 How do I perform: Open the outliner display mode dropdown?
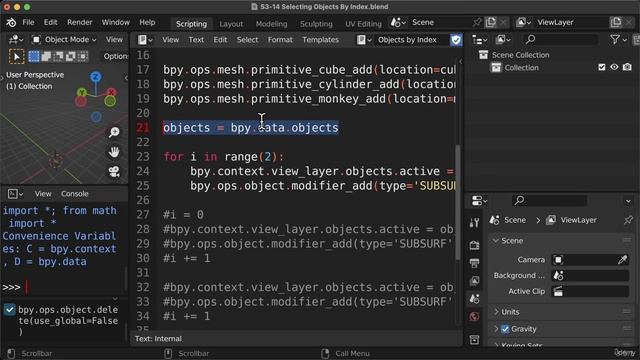pyautogui.click(x=503, y=40)
